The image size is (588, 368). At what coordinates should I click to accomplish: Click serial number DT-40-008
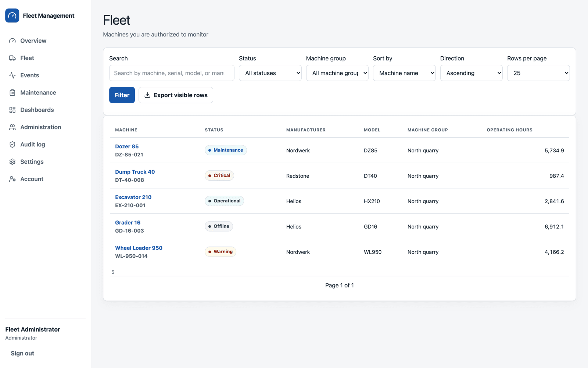tap(129, 180)
